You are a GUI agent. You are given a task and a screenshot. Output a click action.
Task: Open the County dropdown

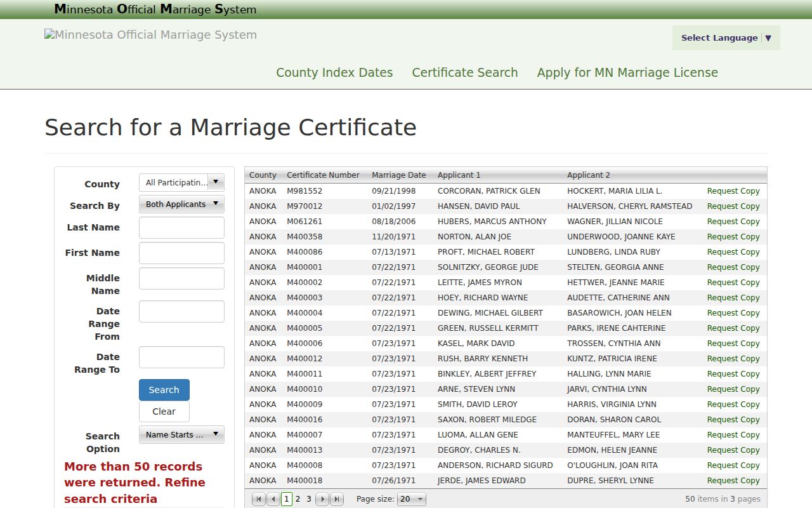pyautogui.click(x=181, y=183)
